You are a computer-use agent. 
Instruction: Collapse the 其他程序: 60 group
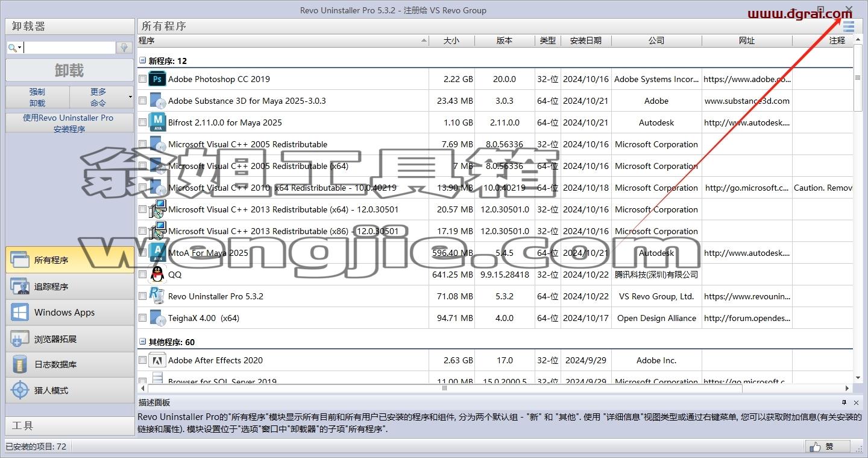[x=143, y=342]
